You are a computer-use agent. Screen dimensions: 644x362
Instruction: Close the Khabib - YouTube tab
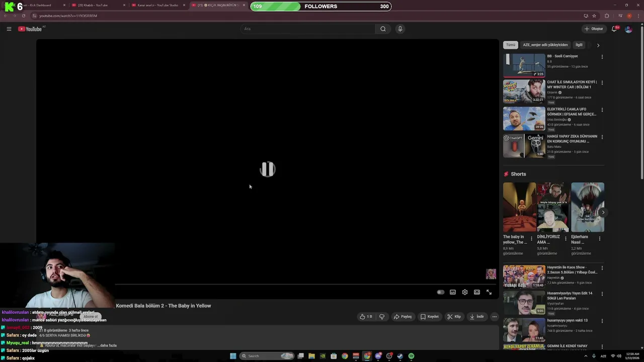click(124, 5)
